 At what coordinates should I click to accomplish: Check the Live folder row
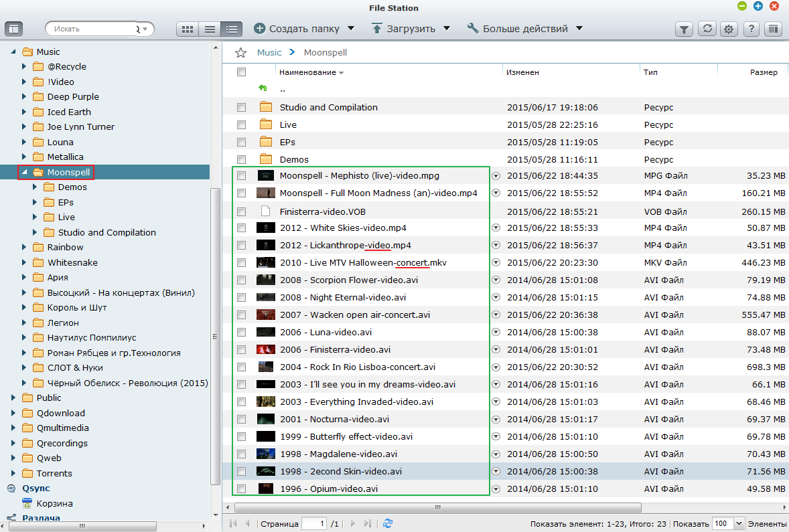[x=242, y=124]
